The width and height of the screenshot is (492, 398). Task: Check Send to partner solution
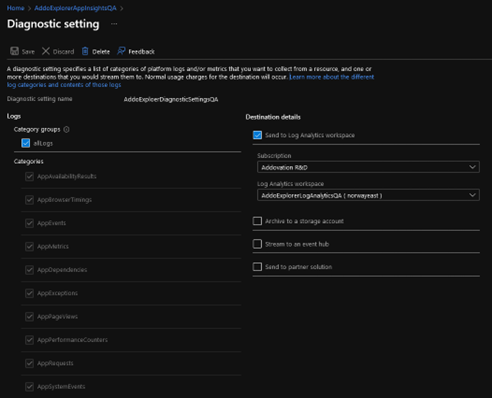[x=257, y=267]
